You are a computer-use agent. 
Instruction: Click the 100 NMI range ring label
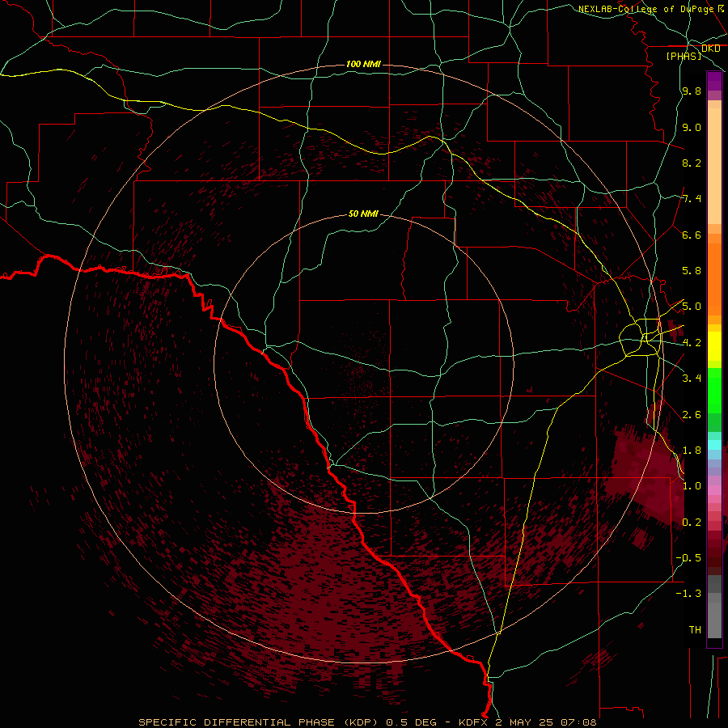pyautogui.click(x=363, y=64)
